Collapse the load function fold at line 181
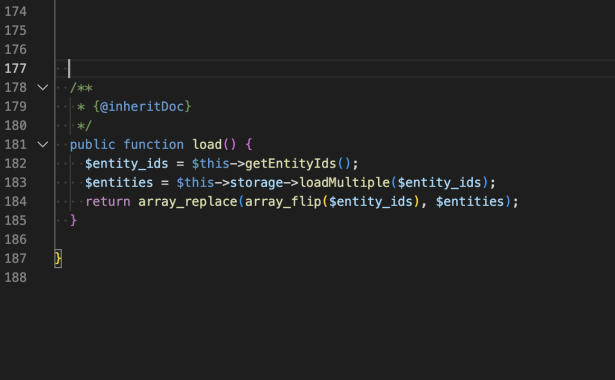Image resolution: width=615 pixels, height=380 pixels. point(43,145)
